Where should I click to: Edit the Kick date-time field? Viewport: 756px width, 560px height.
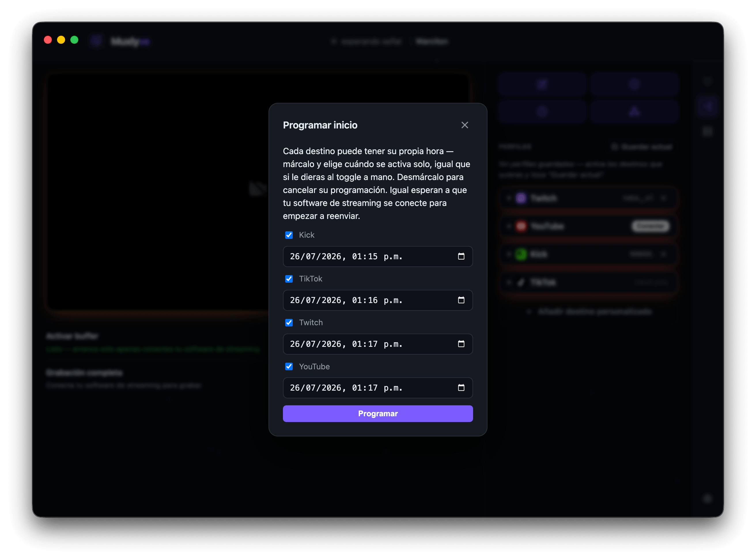coord(378,256)
